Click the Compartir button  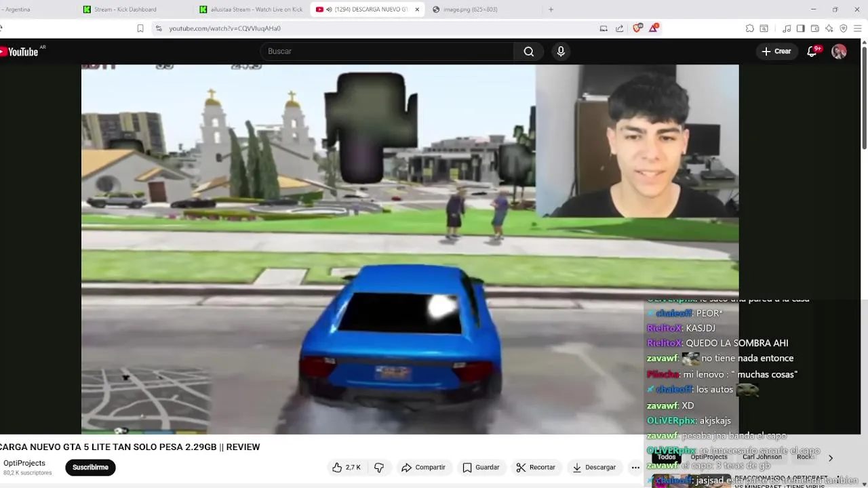423,467
